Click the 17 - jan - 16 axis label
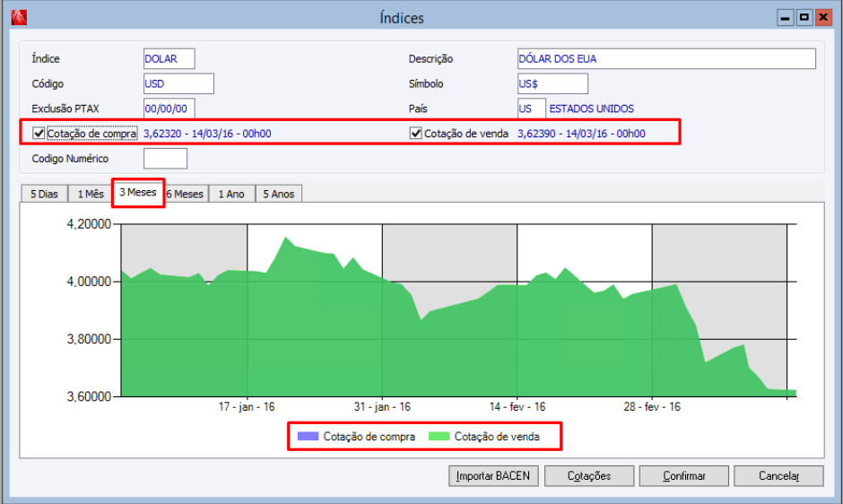Screen dimensions: 843x504 pos(247,406)
